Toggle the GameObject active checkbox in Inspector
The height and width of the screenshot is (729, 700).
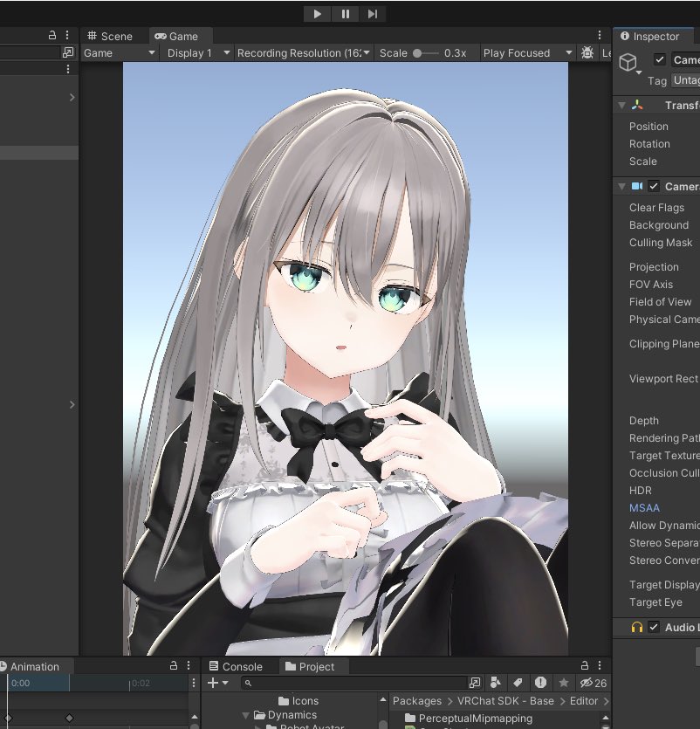(660, 59)
